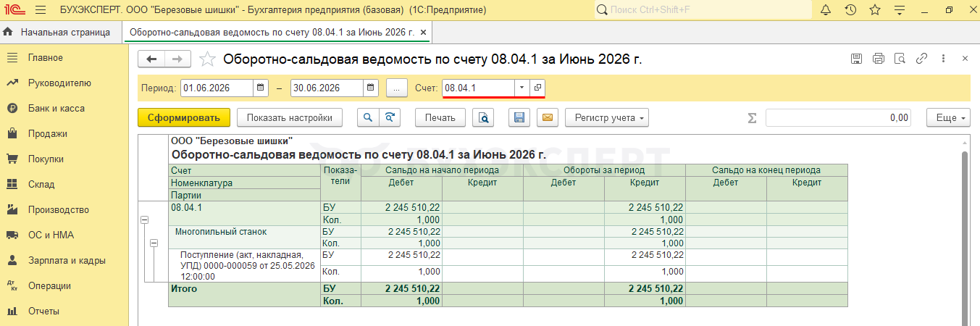The width and height of the screenshot is (980, 326).
Task: Copy link to report chain icon
Action: [x=922, y=59]
